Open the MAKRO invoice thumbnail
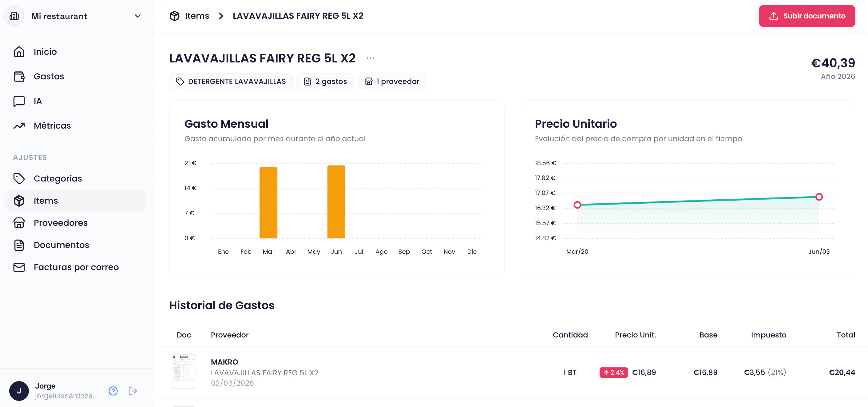Image resolution: width=868 pixels, height=407 pixels. [184, 371]
